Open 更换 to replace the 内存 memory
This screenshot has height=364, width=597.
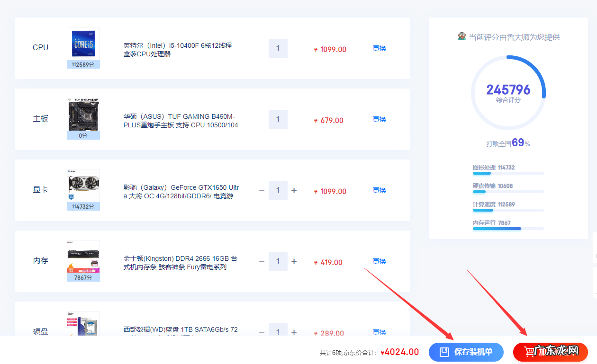coord(379,261)
